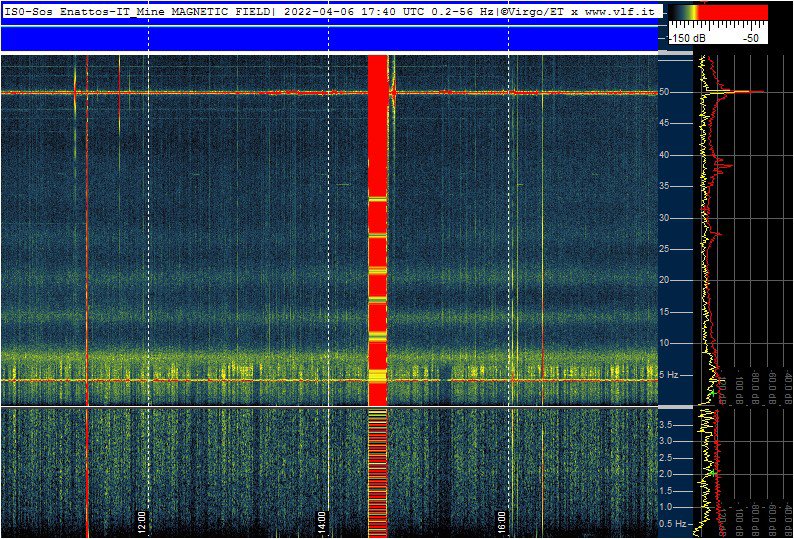Select the -50 color scale label
This screenshot has width=794, height=539.
tap(750, 37)
